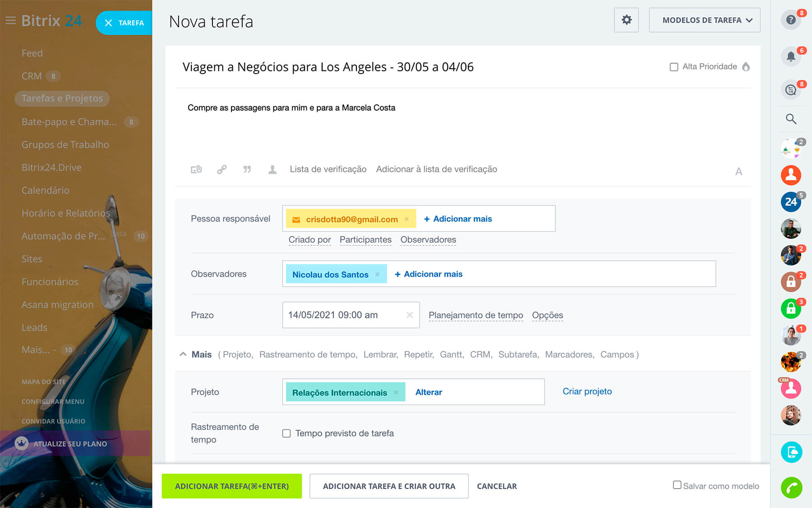812x508 pixels.
Task: Check Tempo previsto de tarefa
Action: pos(286,433)
